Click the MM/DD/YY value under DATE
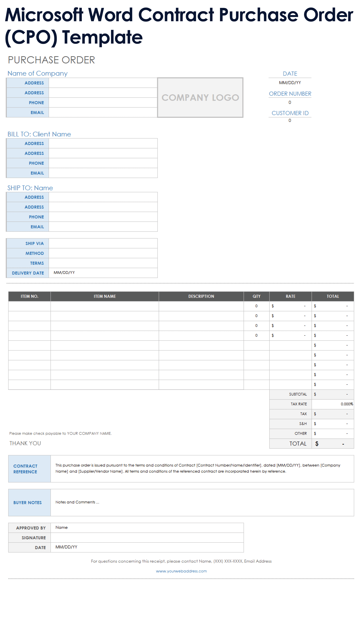This screenshot has height=619, width=364. [290, 83]
